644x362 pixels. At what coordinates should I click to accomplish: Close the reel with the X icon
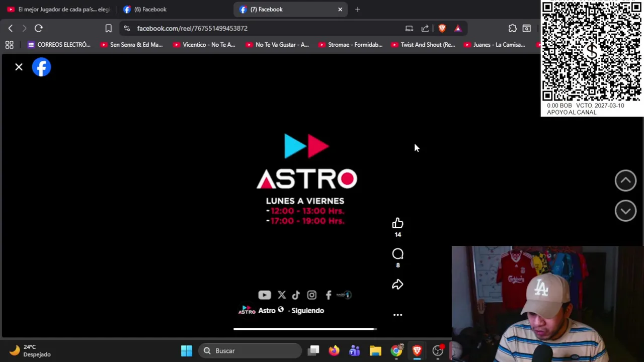(x=19, y=67)
